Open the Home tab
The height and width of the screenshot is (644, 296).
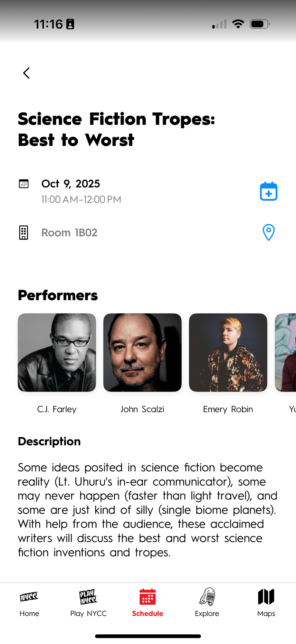(x=29, y=602)
